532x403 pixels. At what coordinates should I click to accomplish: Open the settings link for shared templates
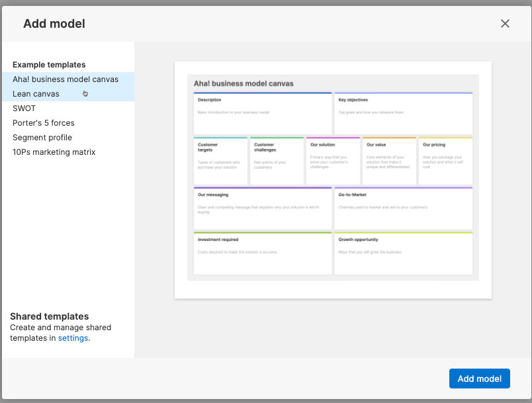[x=73, y=338]
